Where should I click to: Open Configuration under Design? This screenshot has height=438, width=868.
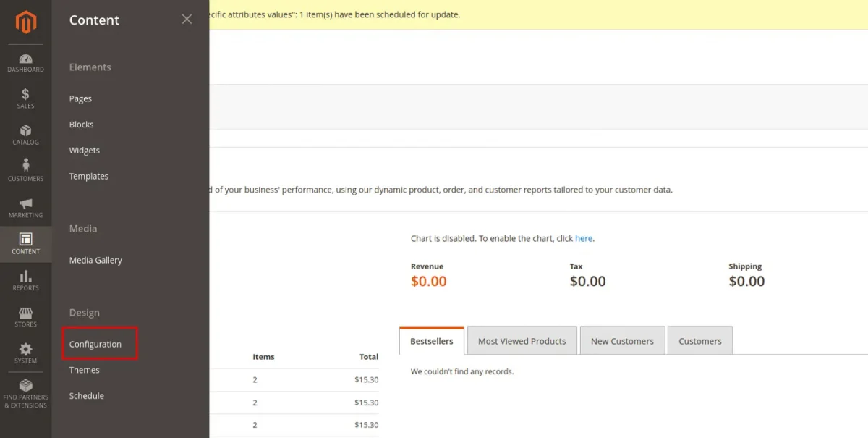click(95, 344)
